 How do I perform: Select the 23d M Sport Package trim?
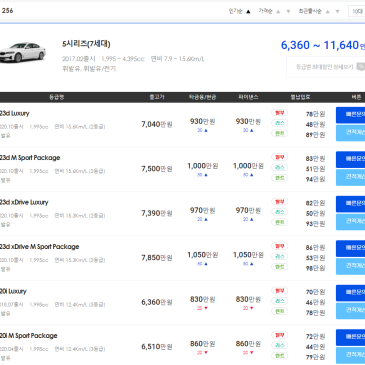(30, 158)
